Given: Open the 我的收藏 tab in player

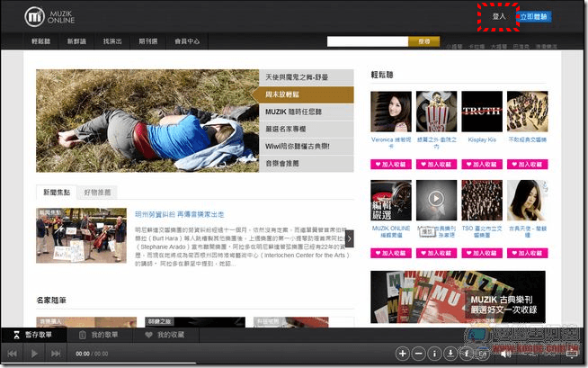Looking at the screenshot, I should pos(165,335).
